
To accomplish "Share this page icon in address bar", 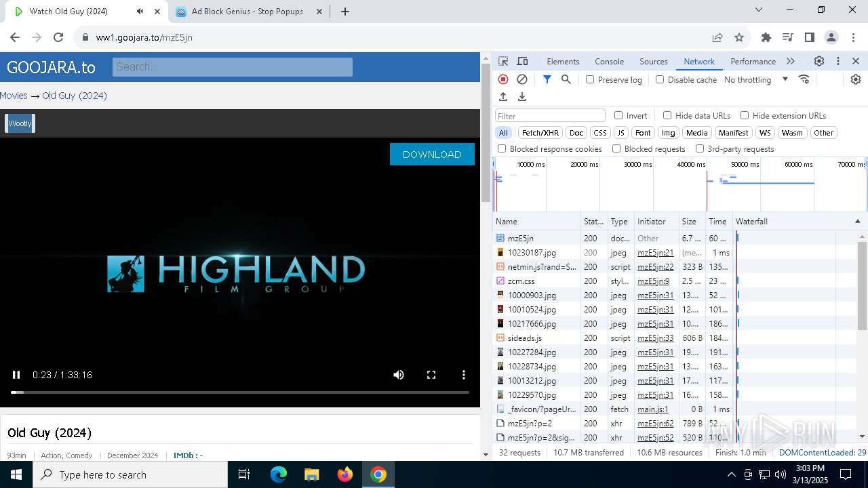I will pyautogui.click(x=717, y=37).
